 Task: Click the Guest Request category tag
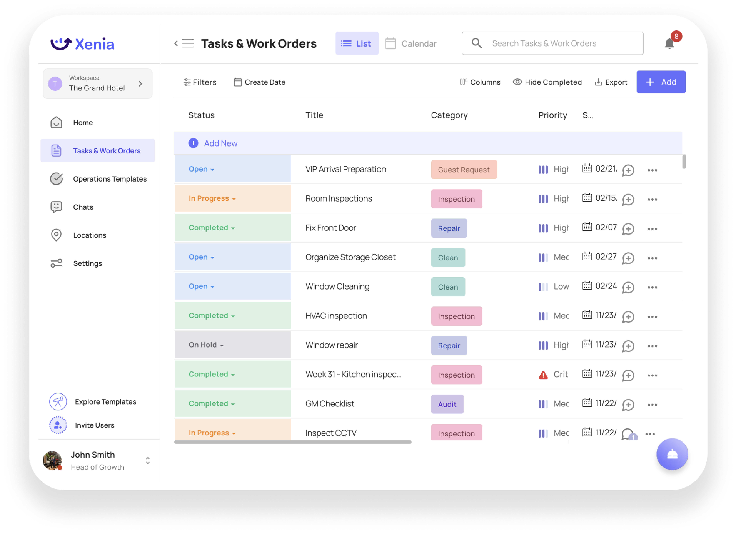(x=464, y=170)
